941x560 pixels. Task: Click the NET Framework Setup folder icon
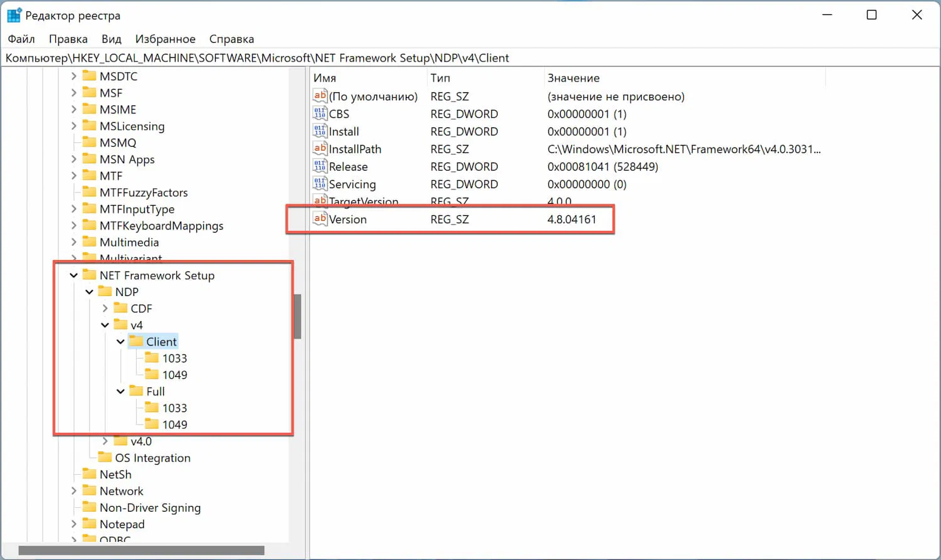[90, 275]
